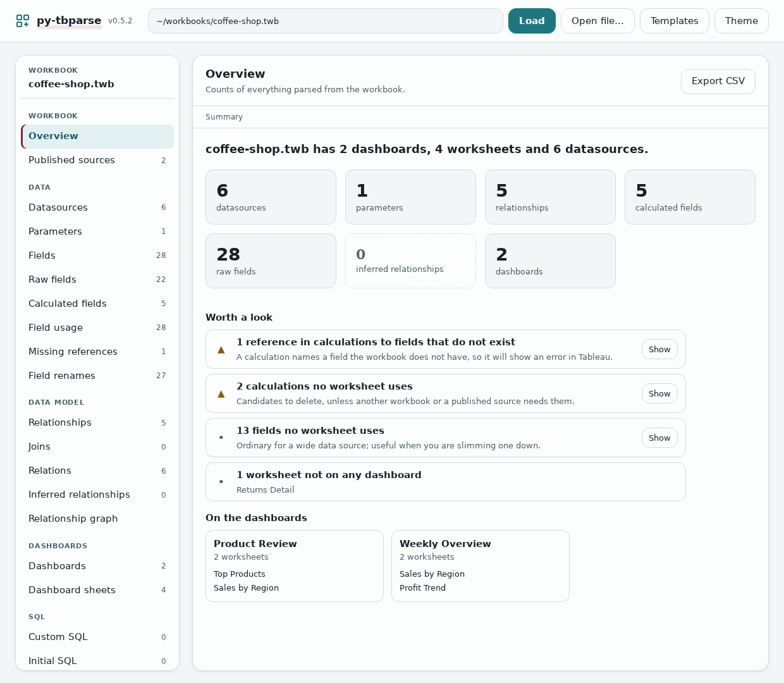Click the Returns Detail worksheet name
This screenshot has width=784, height=683.
[x=266, y=490]
